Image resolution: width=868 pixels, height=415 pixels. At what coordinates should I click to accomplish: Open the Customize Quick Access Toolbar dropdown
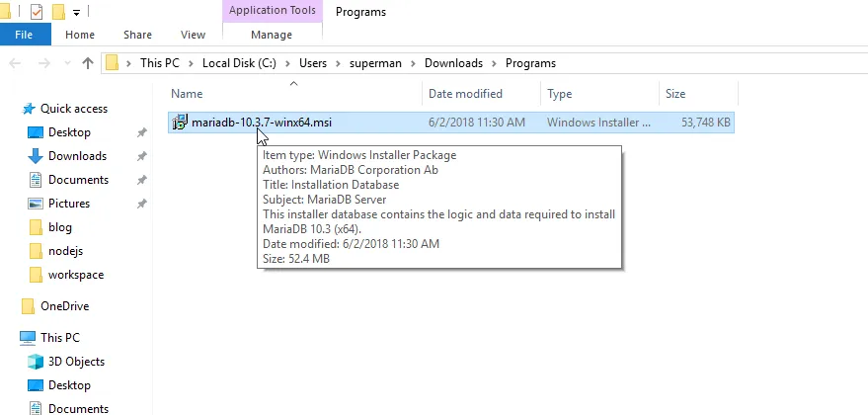coord(76,12)
